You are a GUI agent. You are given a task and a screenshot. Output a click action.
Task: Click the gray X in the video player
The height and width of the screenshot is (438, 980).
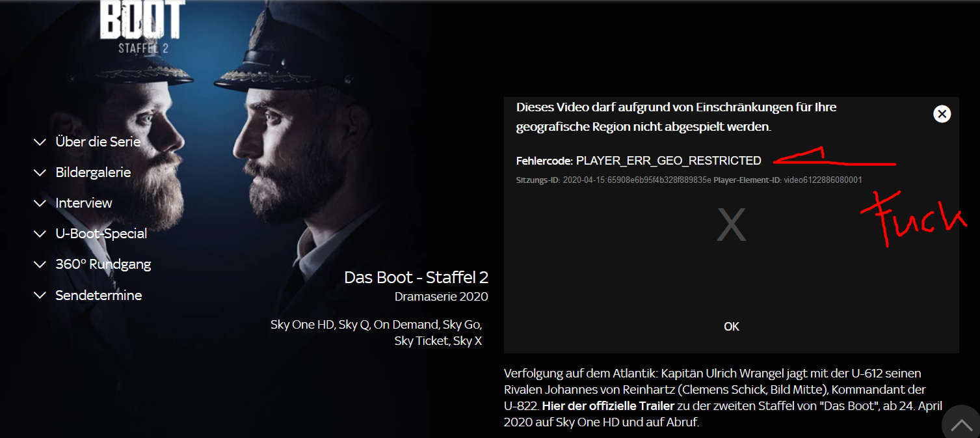click(731, 225)
